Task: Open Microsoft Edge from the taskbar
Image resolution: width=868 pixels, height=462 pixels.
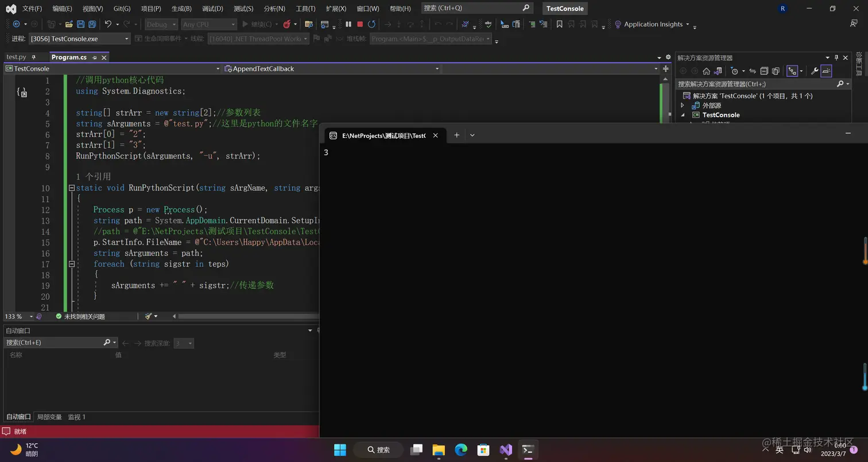Action: click(x=461, y=449)
